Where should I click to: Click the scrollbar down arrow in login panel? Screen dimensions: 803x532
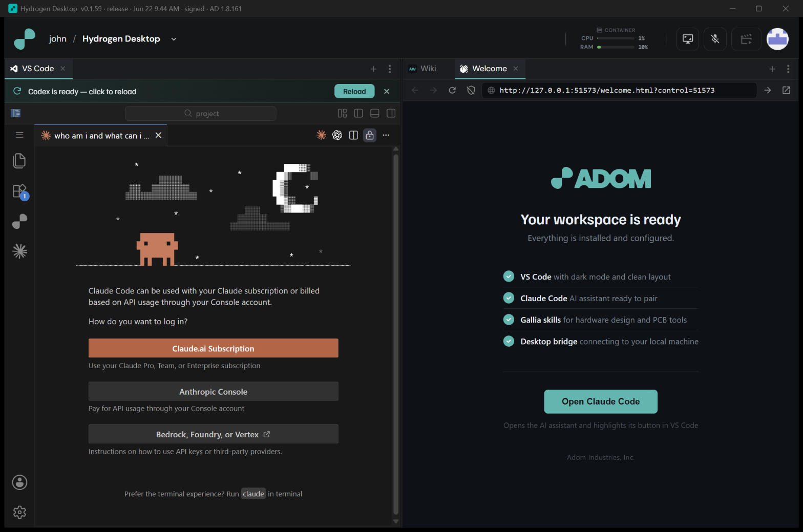click(x=395, y=521)
